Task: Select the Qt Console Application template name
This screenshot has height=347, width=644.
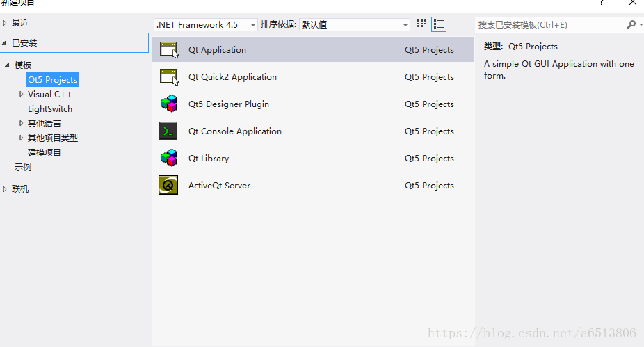Action: pos(235,131)
